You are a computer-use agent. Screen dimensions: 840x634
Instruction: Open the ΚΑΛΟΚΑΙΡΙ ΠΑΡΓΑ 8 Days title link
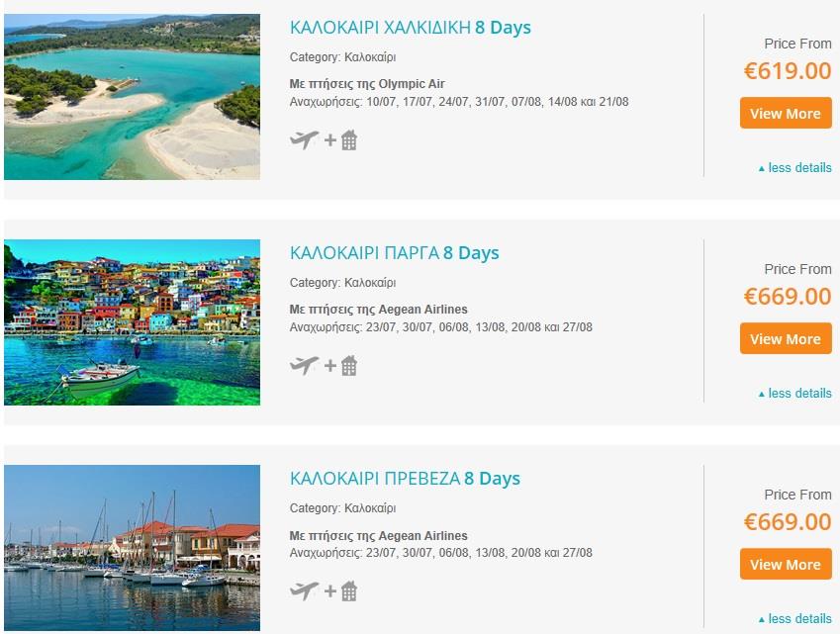[395, 253]
